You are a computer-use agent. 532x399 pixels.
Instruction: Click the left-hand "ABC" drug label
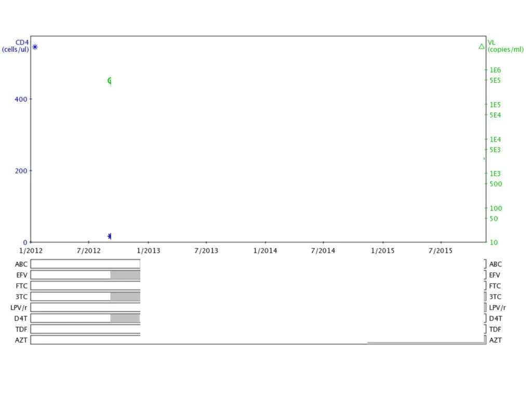21,264
